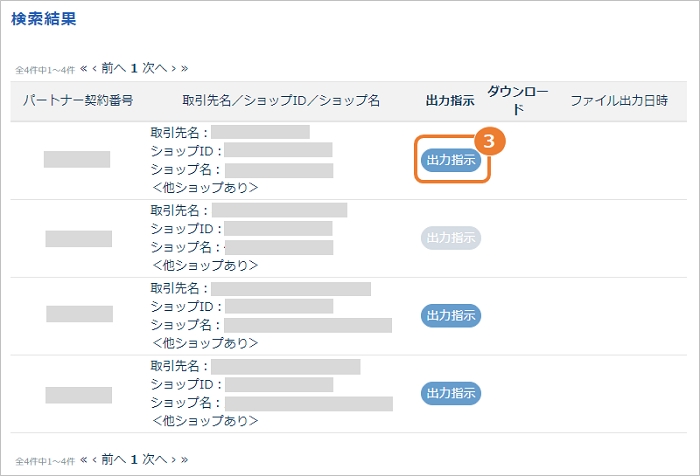Click <他ショップあり> in the second result row
This screenshot has height=476, width=700.
205,265
